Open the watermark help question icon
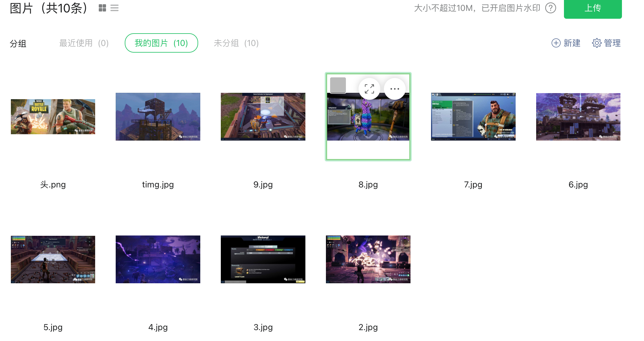Viewport: 644px width, 341px height. (551, 8)
